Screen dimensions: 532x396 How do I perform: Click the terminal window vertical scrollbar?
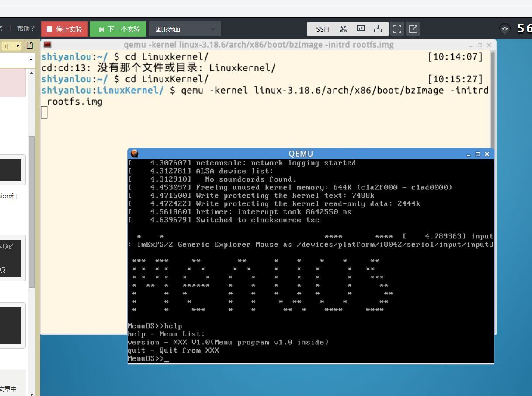[493, 99]
